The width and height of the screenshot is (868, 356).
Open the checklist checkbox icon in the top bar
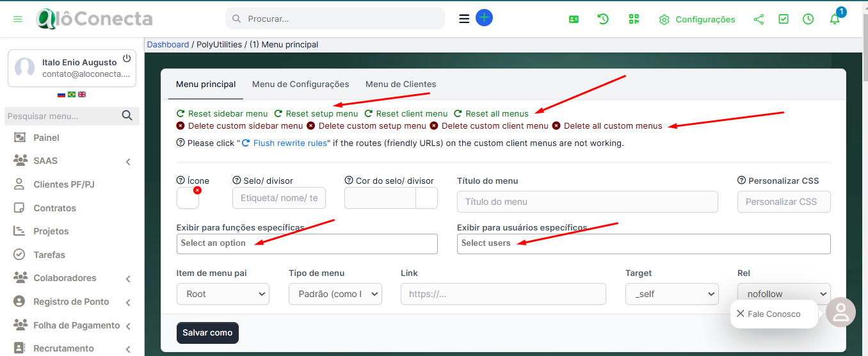(x=784, y=19)
